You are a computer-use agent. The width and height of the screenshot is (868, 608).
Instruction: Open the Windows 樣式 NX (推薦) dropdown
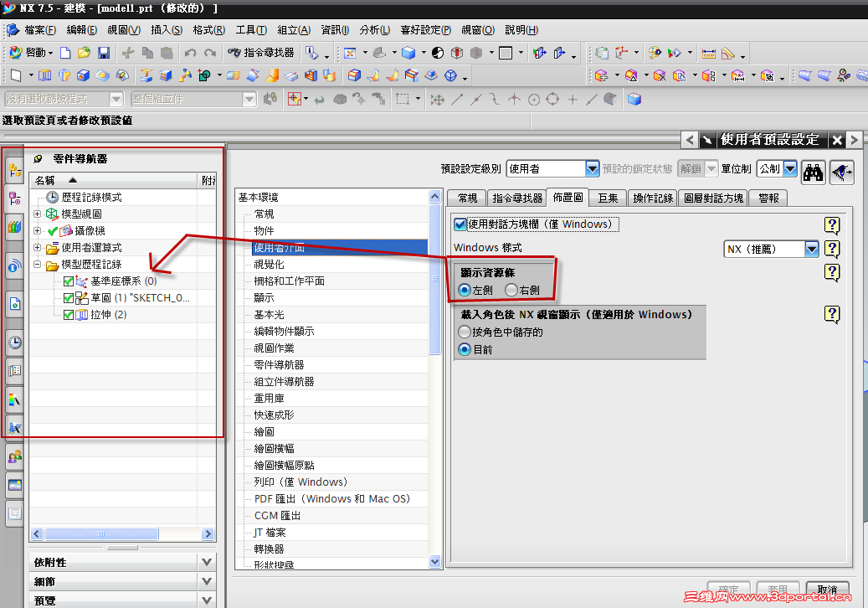pos(812,250)
